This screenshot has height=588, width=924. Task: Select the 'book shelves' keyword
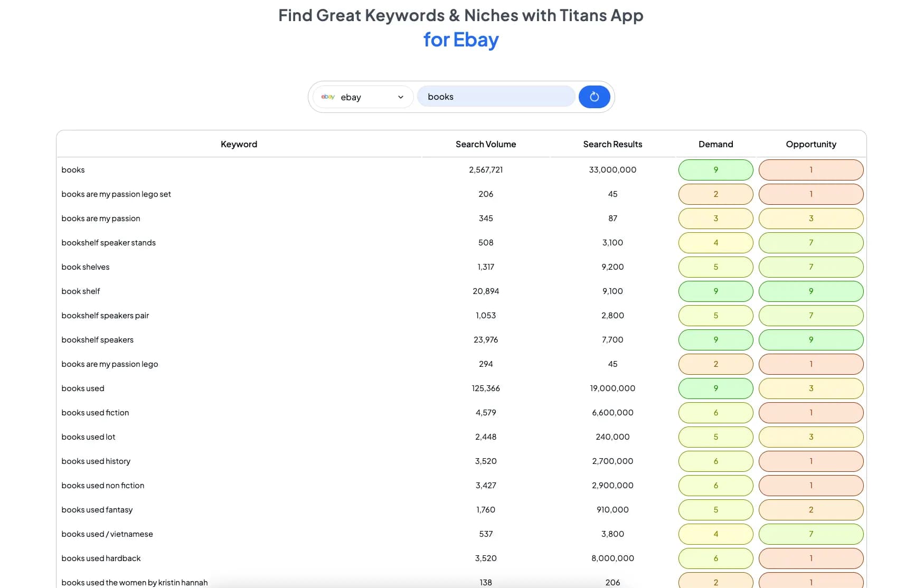(86, 267)
